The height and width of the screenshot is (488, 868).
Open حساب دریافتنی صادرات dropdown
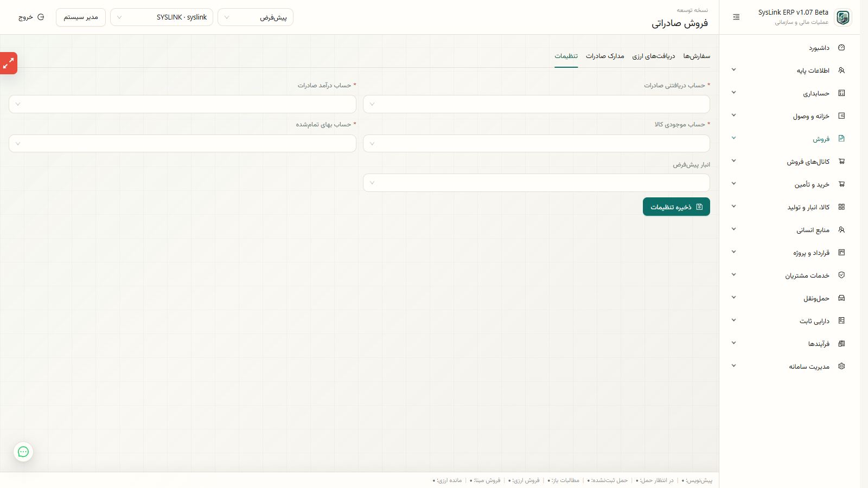(537, 104)
